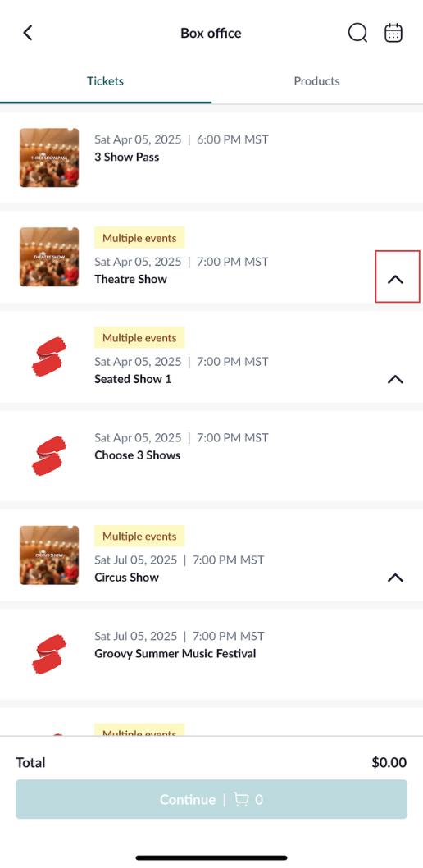The image size is (423, 868).
Task: Tap Groovy Summer Music Festival red logo
Action: click(48, 654)
